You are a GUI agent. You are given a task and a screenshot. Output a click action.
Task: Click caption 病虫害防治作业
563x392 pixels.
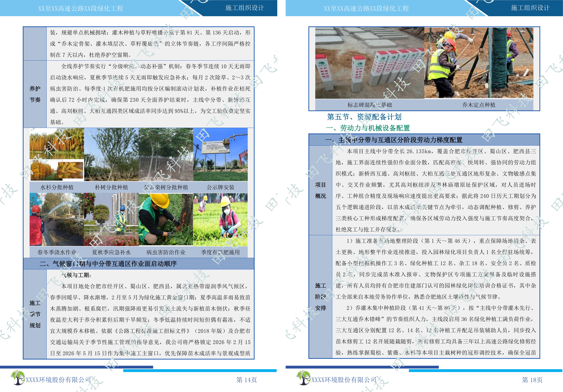[166, 252]
